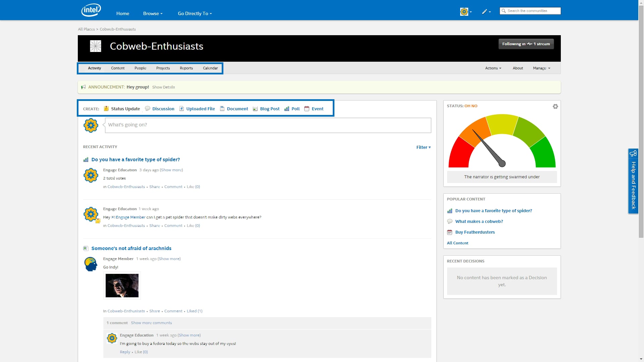Reply to the fedora comment

click(125, 352)
